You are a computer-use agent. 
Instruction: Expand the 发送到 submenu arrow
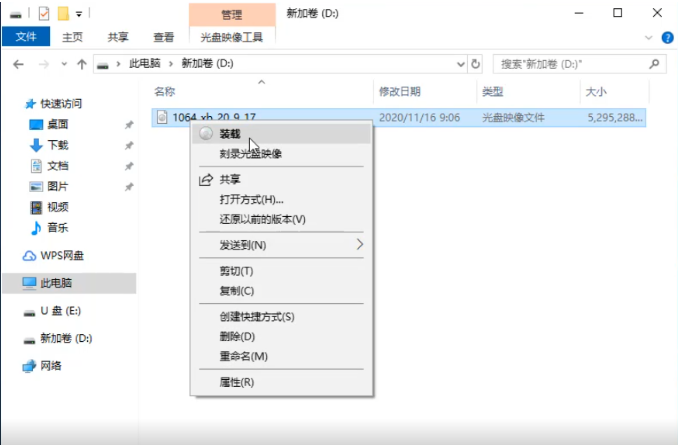coord(360,244)
